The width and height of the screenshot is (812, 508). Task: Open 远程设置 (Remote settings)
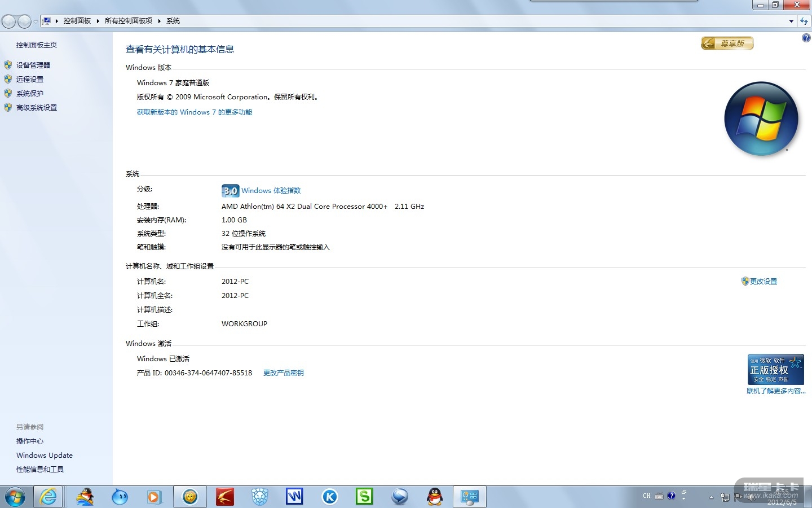tap(30, 80)
